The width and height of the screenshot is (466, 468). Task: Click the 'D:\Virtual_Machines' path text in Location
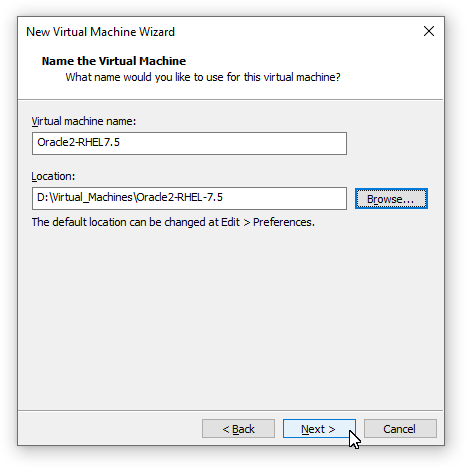pos(85,198)
